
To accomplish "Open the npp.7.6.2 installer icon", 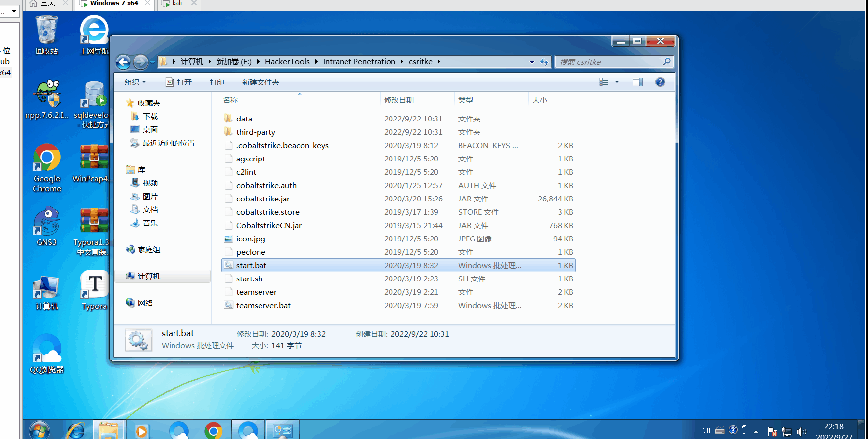I will tap(47, 99).
